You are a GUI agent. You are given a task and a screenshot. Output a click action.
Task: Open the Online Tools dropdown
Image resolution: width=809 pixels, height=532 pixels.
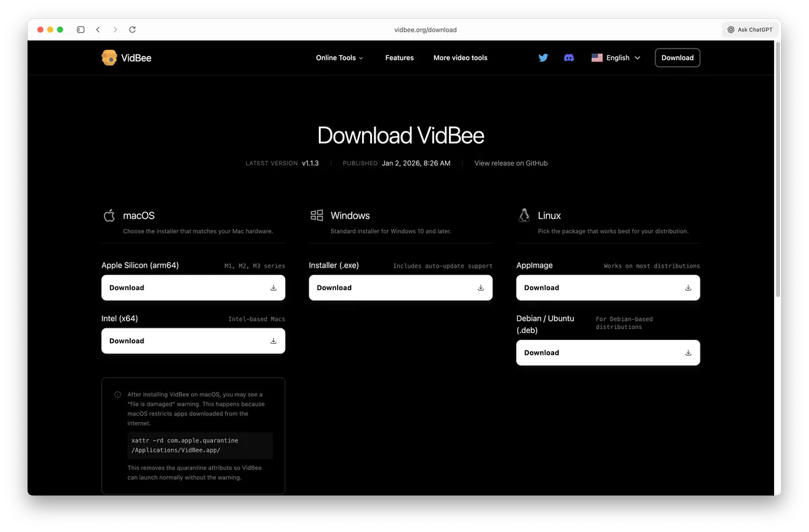pyautogui.click(x=339, y=58)
